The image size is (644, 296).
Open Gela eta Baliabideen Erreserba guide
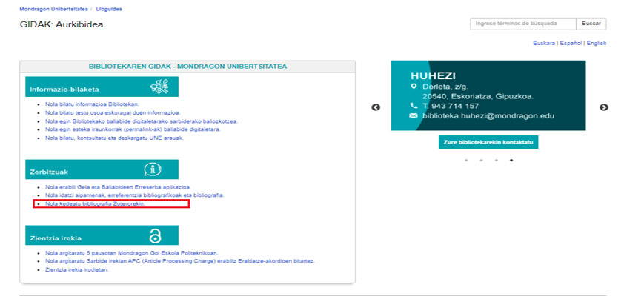click(119, 187)
